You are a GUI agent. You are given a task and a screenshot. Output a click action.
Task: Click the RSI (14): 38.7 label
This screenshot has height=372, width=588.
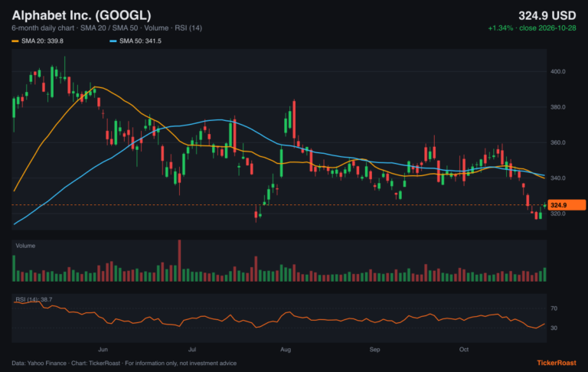[x=34, y=299]
